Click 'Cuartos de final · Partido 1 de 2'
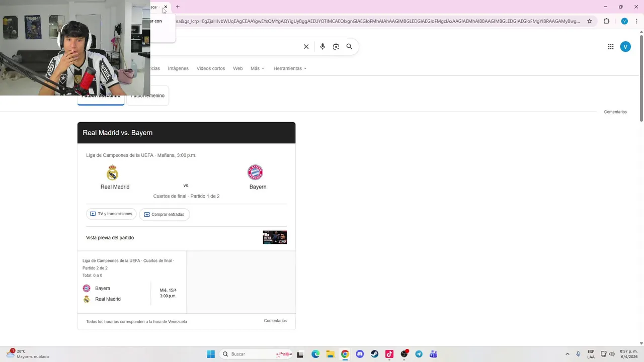Viewport: 644px width, 362px height. point(186,196)
